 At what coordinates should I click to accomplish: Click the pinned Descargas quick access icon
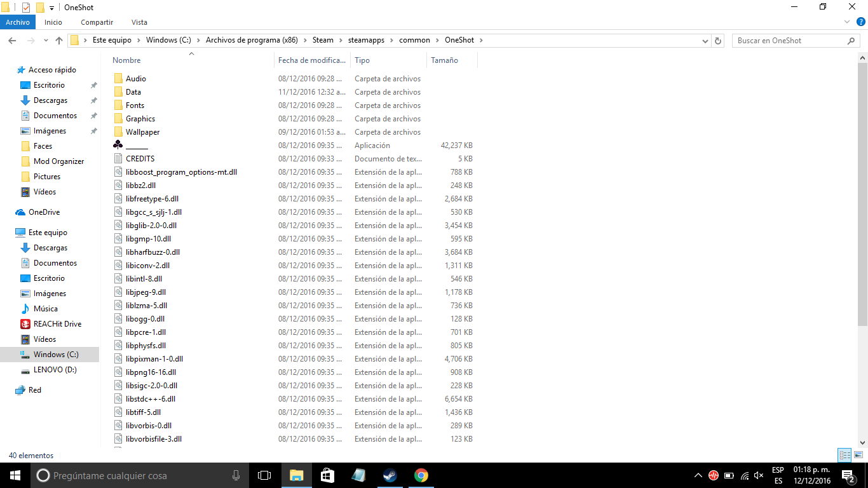[25, 100]
